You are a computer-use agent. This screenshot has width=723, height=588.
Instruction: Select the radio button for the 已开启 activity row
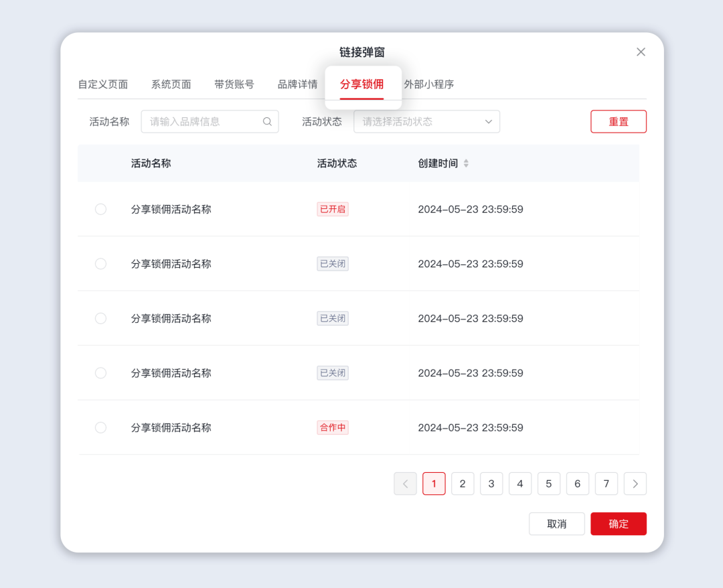point(100,209)
